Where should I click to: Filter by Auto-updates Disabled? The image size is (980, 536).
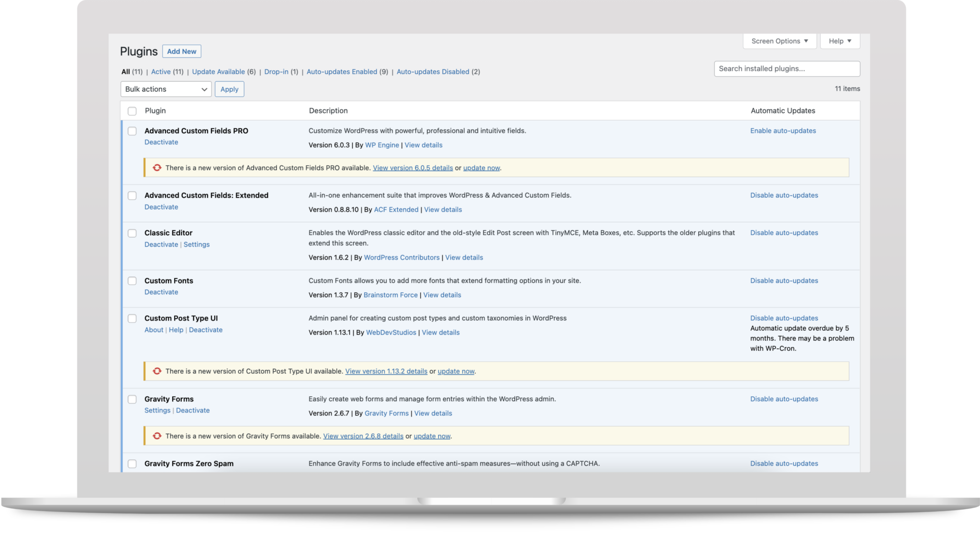(433, 72)
